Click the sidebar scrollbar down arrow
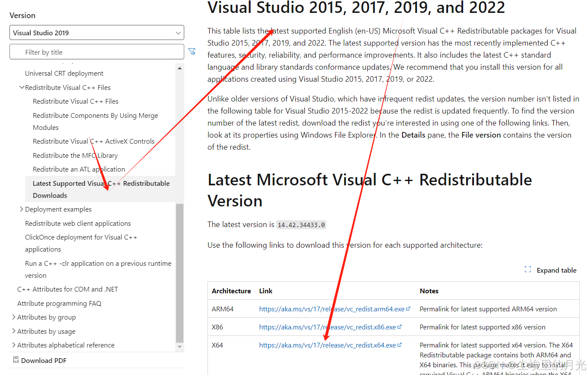The height and width of the screenshot is (375, 588). click(x=180, y=346)
